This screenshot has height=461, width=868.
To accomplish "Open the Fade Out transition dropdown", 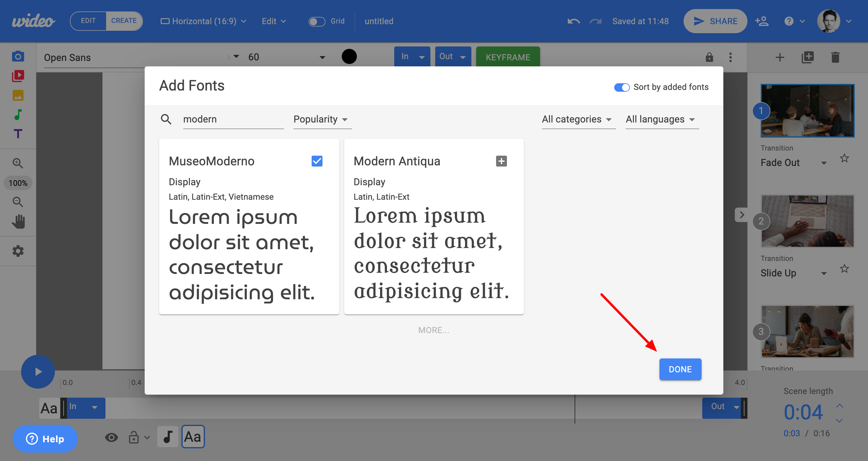I will [x=794, y=163].
